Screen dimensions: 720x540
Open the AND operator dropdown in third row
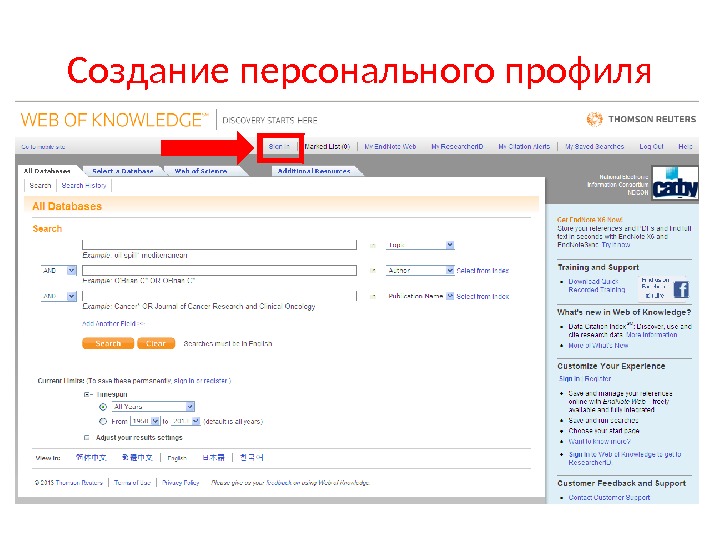pos(58,296)
